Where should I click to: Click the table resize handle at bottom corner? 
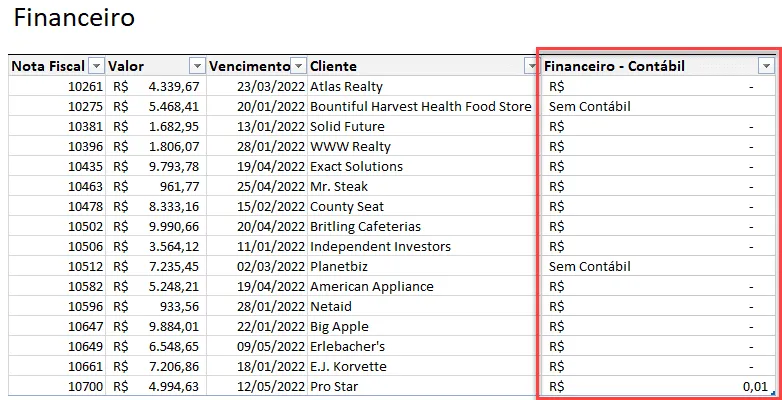point(773,393)
